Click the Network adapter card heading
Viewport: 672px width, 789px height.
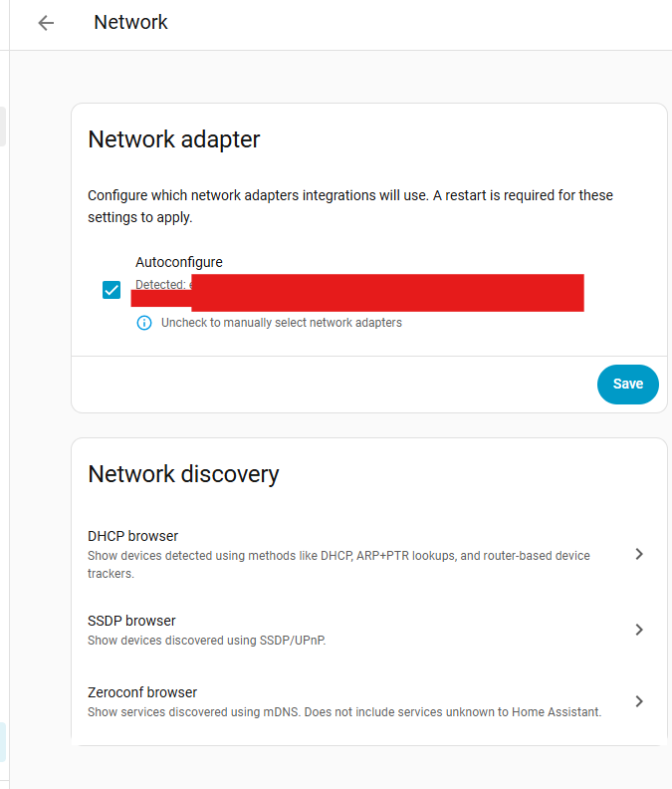pos(174,139)
